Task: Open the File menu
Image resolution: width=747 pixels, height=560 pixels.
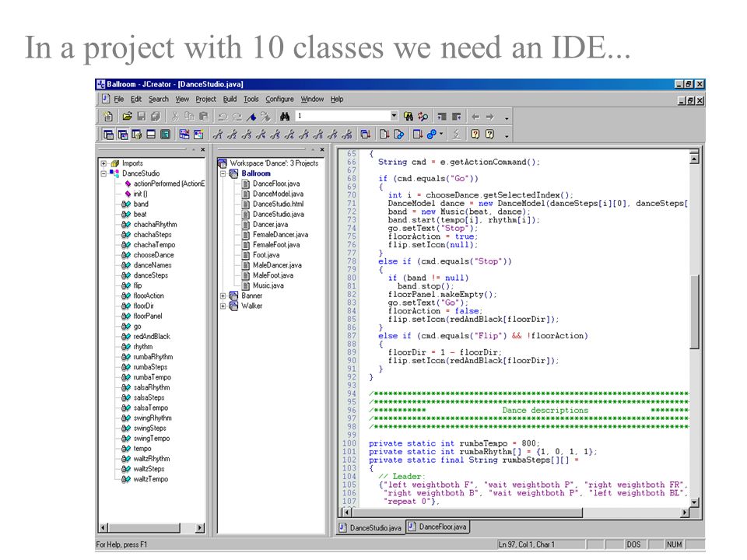Action: [x=118, y=99]
